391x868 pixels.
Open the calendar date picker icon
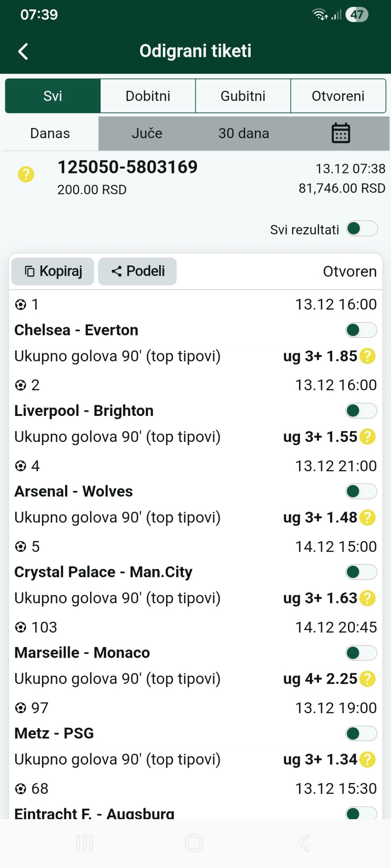point(340,133)
